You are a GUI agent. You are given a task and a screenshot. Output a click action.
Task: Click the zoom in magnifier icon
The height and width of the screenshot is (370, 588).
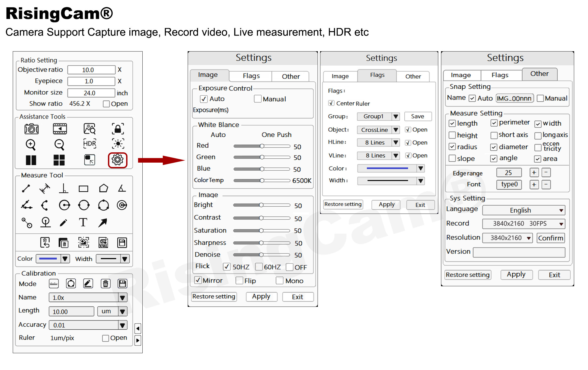tap(30, 144)
